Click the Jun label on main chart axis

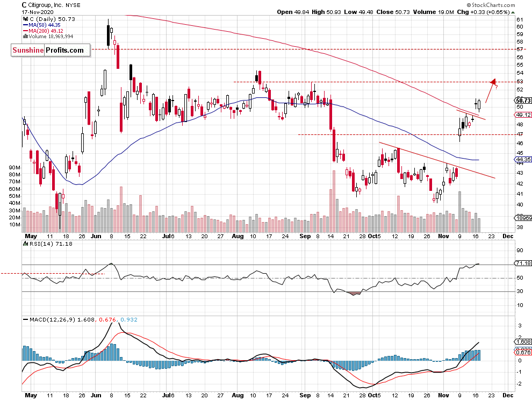pyautogui.click(x=96, y=236)
